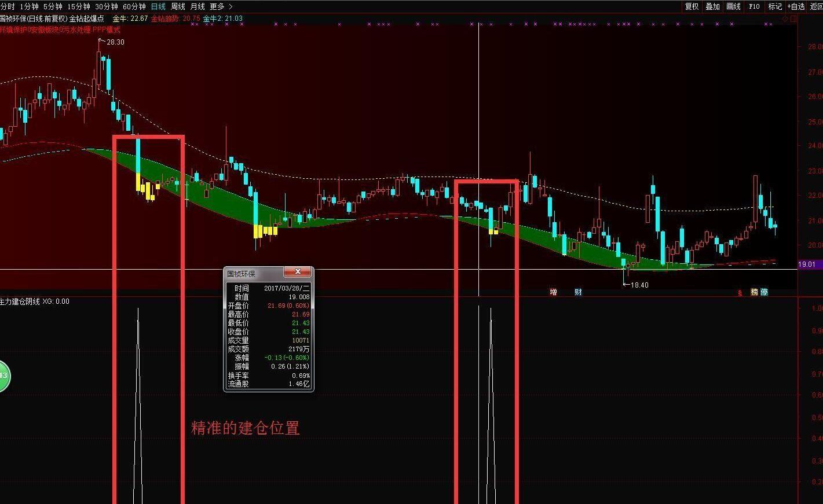This screenshot has width=823, height=504.
Task: Click the 返回 back button
Action: [816, 6]
